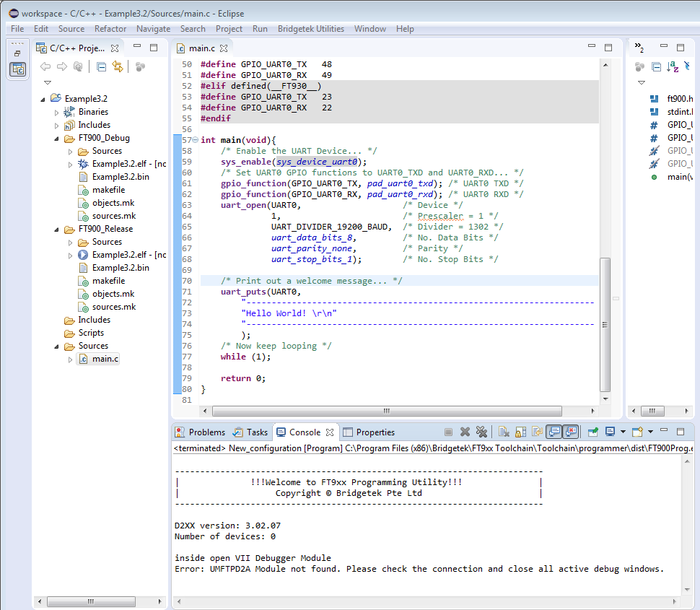Click the Back arrow in Project Explorer toolbar
Viewport: 700px width, 610px height.
pos(45,67)
